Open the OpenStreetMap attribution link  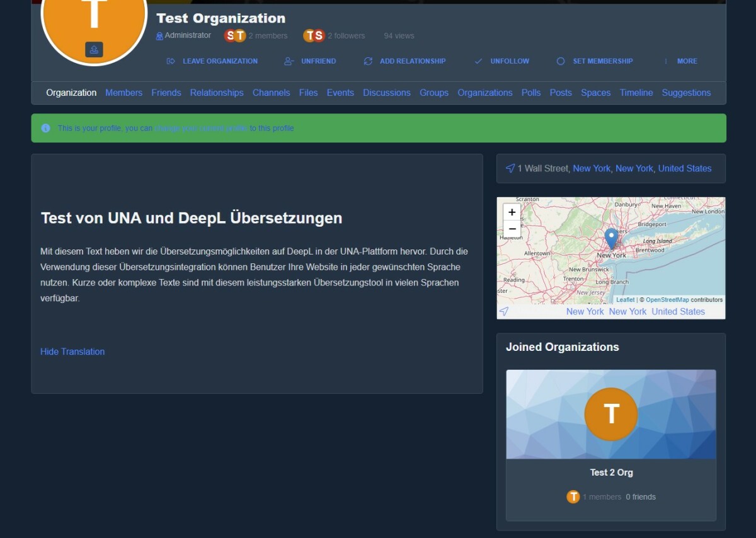click(667, 300)
